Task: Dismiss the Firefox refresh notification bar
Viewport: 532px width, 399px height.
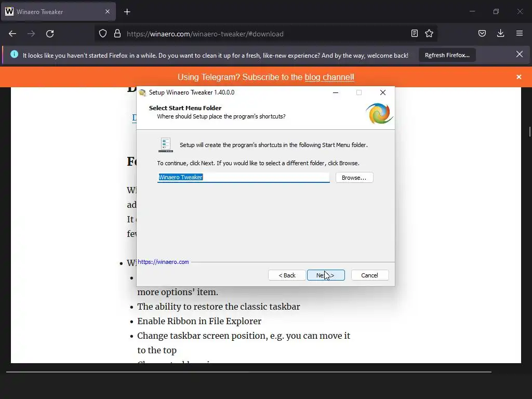Action: coord(519,54)
